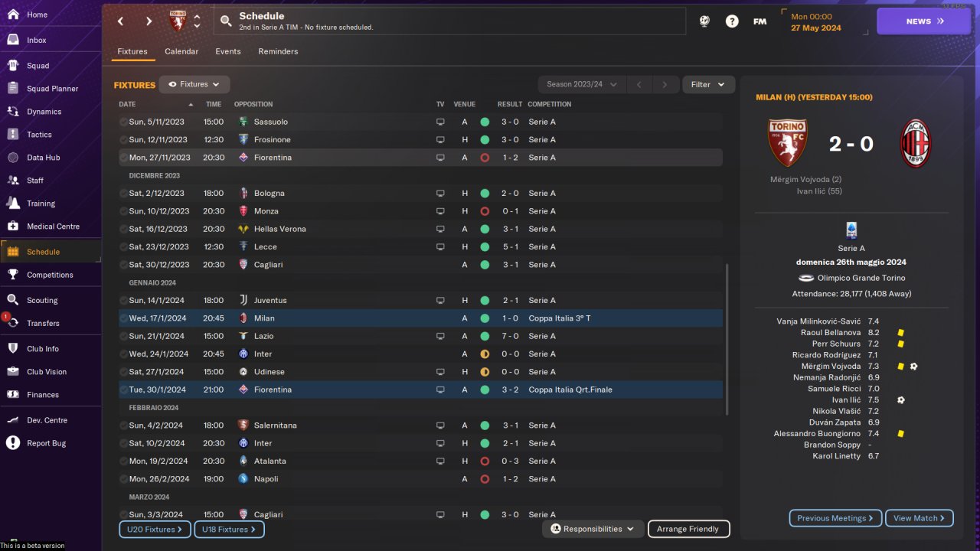Open the Inbox sidebar icon
Screen dimensions: 980x551
point(13,40)
